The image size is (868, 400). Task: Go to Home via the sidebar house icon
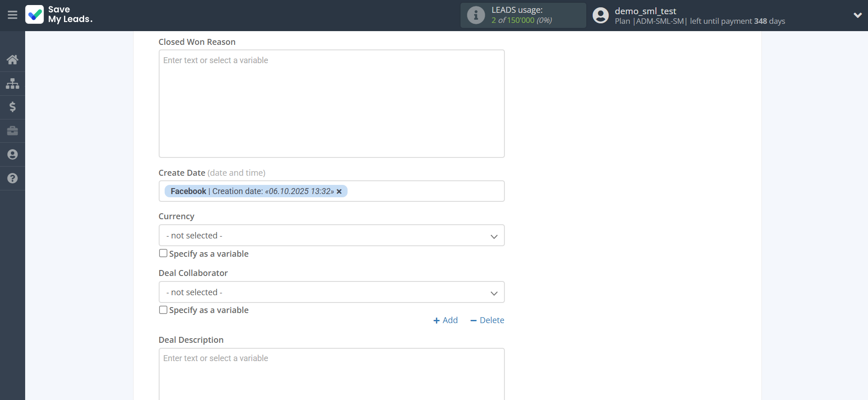coord(12,59)
